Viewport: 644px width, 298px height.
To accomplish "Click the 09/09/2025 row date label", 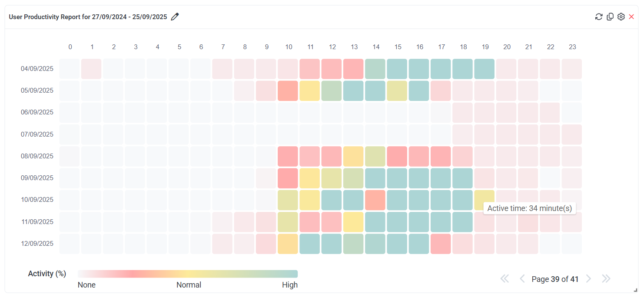I will tap(37, 178).
